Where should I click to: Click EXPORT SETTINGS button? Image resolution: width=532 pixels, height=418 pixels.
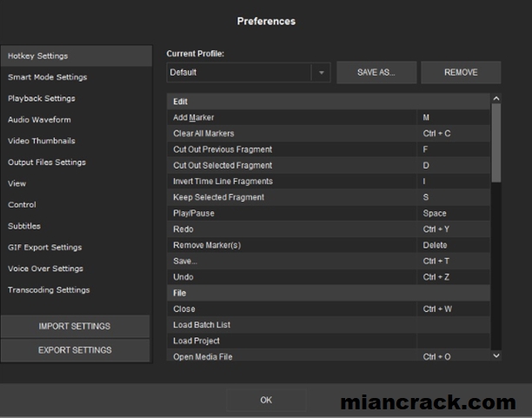click(x=75, y=350)
